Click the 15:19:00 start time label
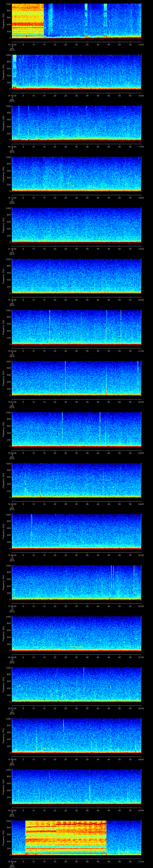Image resolution: width=153 pixels, height=868 pixels. point(12,300)
